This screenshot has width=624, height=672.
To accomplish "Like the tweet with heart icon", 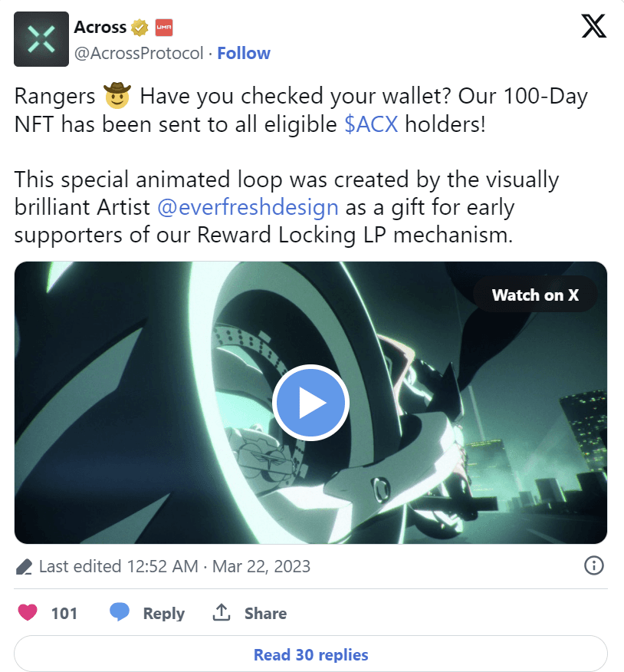I will (x=28, y=612).
